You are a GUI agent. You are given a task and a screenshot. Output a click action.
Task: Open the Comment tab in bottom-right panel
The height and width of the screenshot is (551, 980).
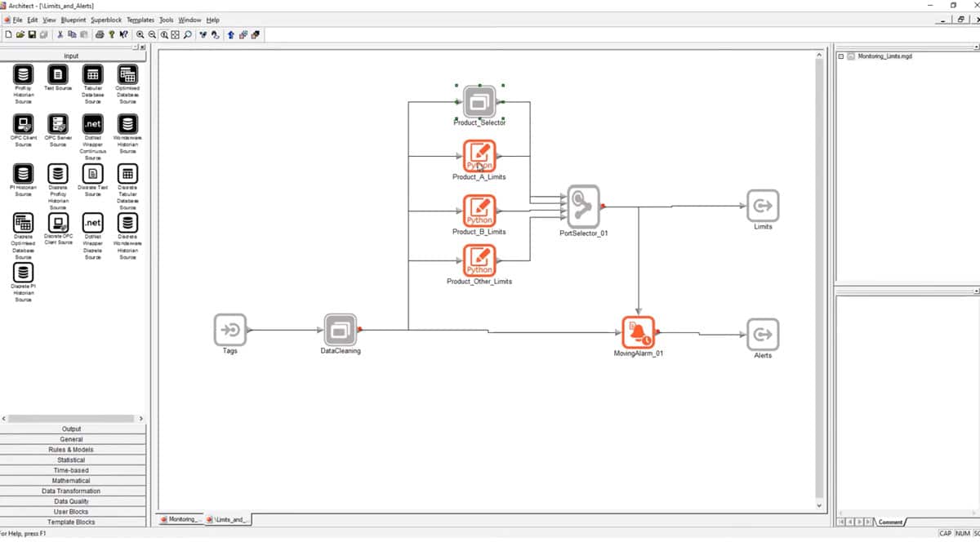coord(890,522)
